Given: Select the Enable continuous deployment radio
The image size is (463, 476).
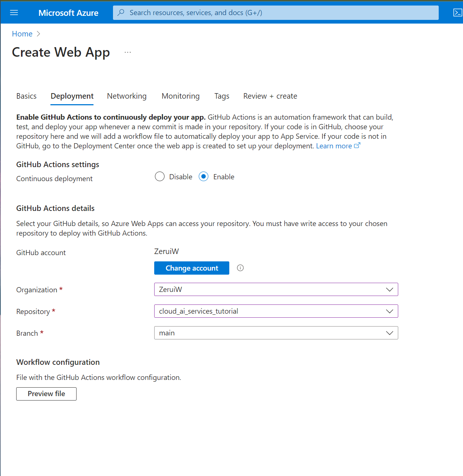Looking at the screenshot, I should (204, 177).
